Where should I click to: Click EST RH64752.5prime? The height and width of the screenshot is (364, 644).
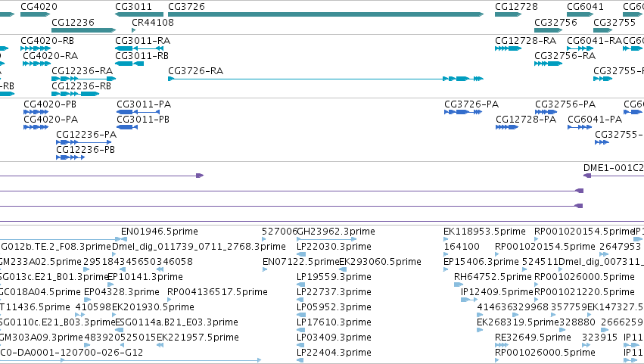click(493, 277)
